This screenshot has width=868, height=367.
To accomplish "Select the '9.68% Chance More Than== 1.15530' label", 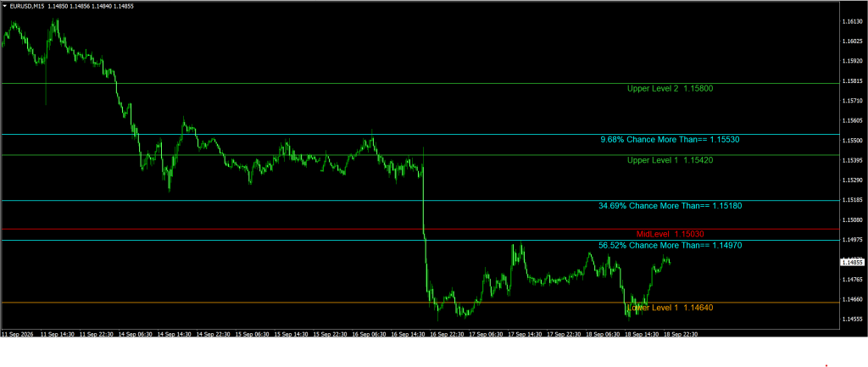I will point(670,140).
